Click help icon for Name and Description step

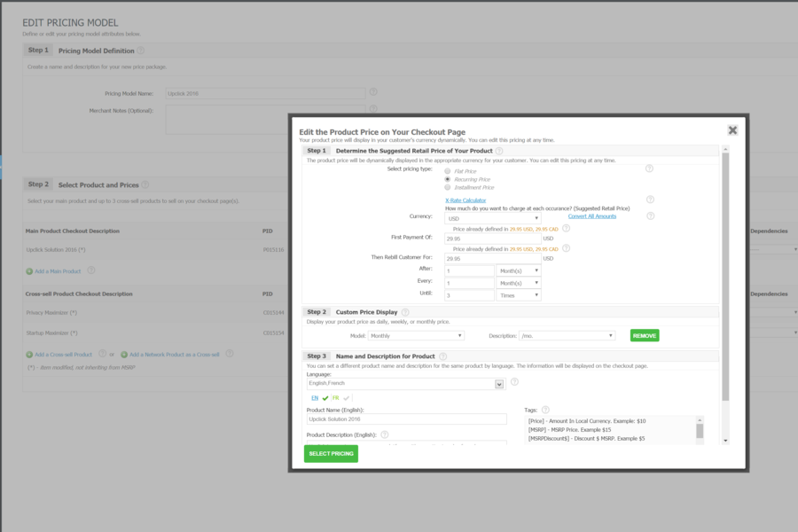click(442, 356)
